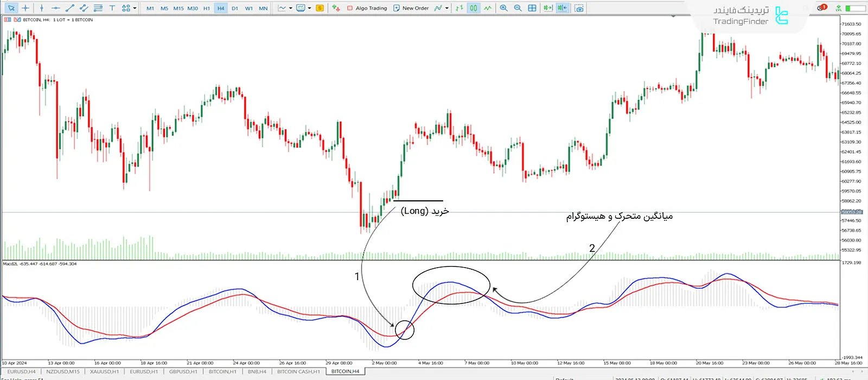Open the chart type line icon
The image size is (868, 380).
tap(282, 8)
